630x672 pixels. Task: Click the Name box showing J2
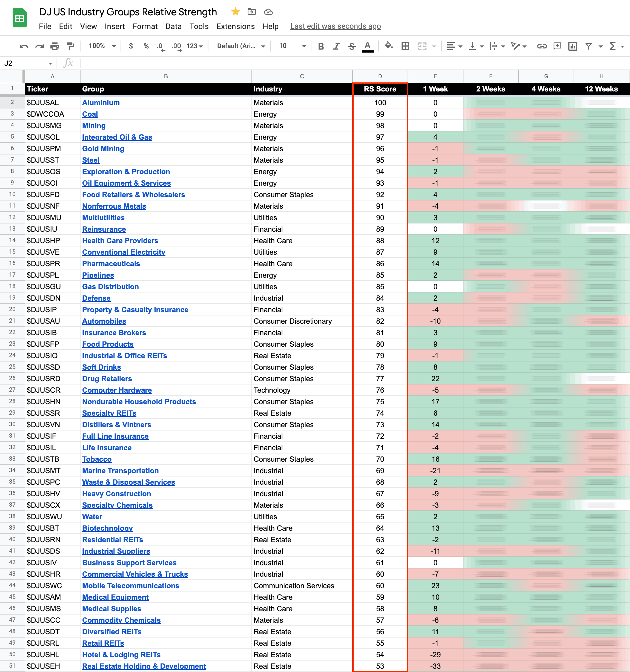click(28, 63)
